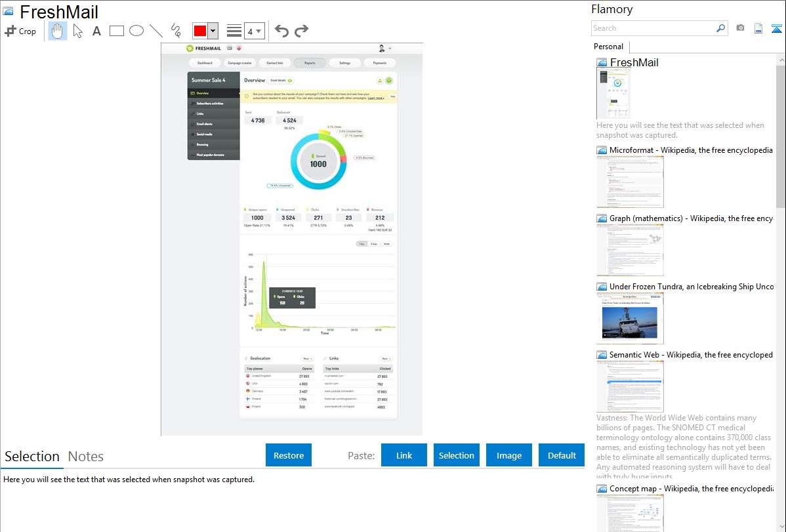Open the Concept map snapshot thumbnail
786x532 pixels.
[630, 513]
